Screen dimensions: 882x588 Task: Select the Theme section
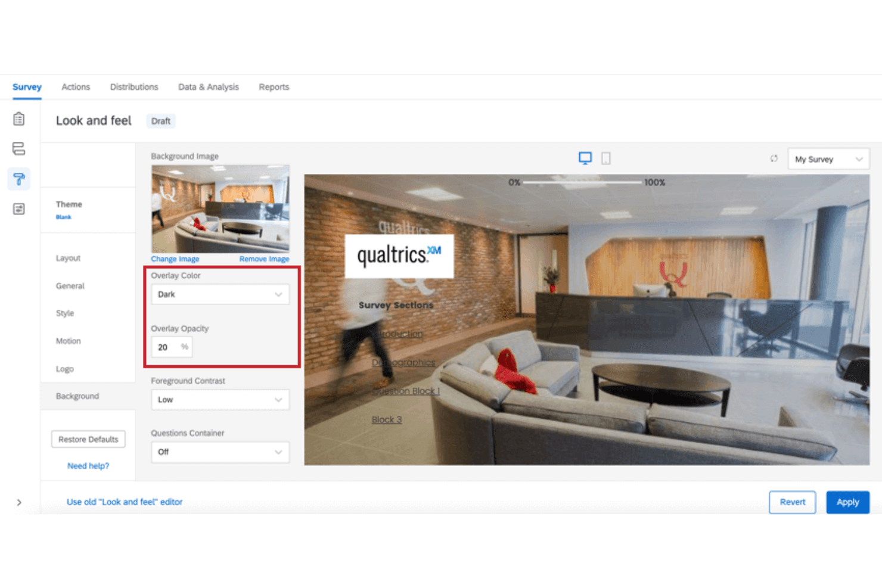point(88,210)
